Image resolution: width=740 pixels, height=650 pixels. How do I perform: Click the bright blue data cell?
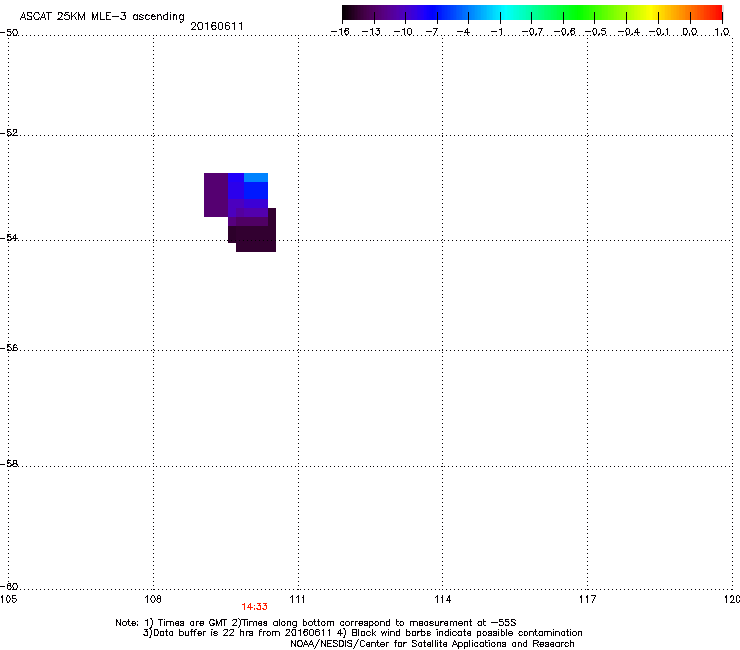point(256,190)
